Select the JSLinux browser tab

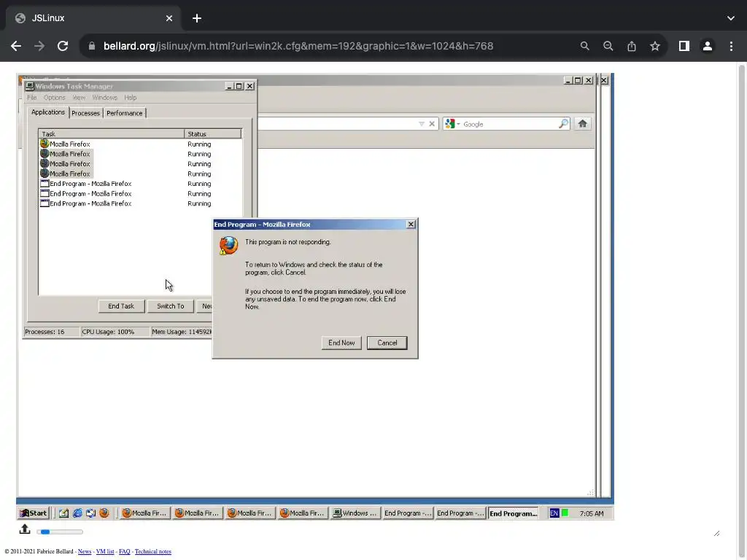pos(93,18)
